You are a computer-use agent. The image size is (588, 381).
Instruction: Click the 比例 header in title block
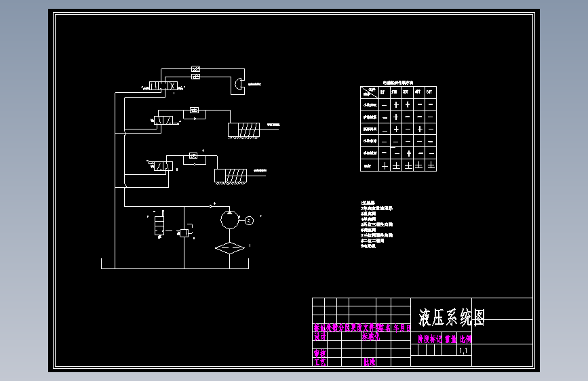pos(465,339)
